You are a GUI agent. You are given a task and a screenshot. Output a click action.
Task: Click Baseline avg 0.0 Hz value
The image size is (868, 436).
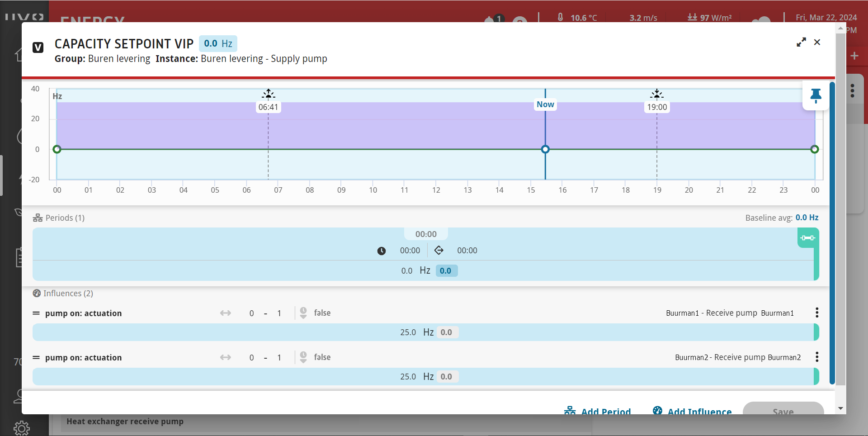[807, 218]
